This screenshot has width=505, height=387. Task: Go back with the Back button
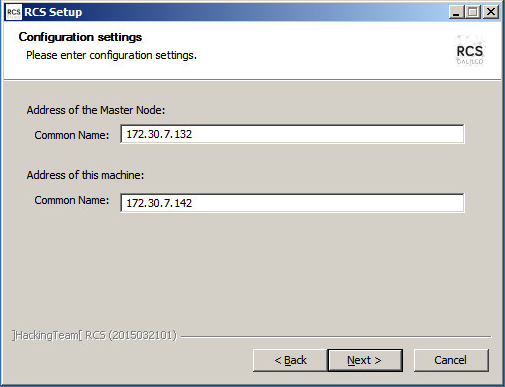290,360
